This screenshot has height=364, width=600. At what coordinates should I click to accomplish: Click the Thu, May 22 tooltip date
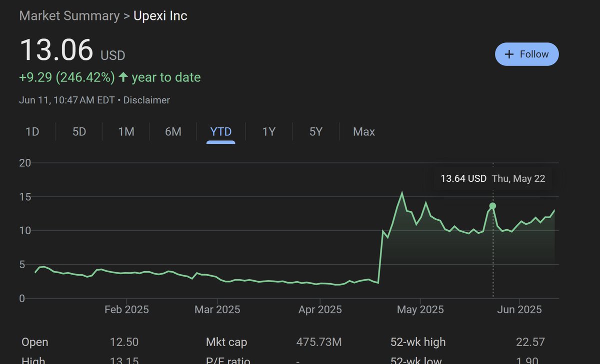point(518,178)
